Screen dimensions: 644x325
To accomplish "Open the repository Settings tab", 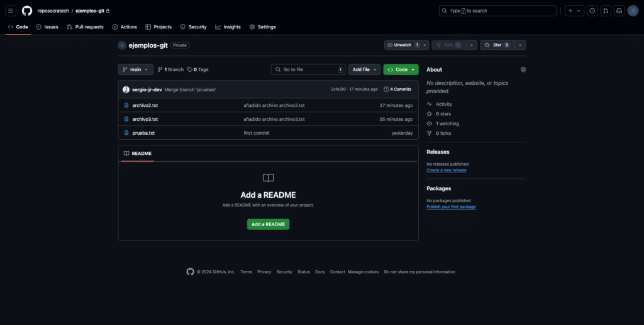I will point(262,26).
